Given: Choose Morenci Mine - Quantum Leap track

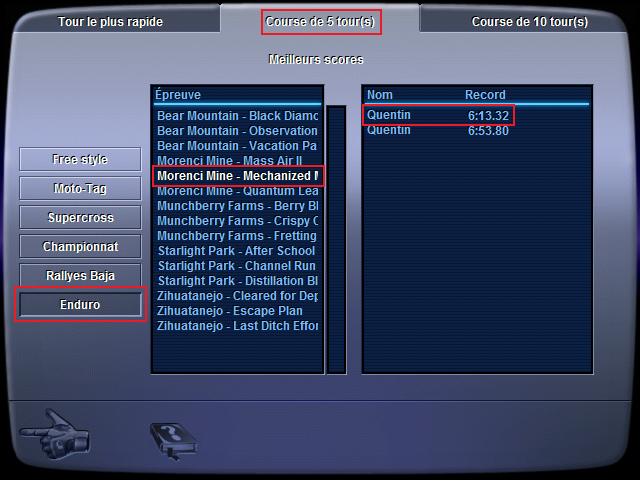Looking at the screenshot, I should 237,191.
